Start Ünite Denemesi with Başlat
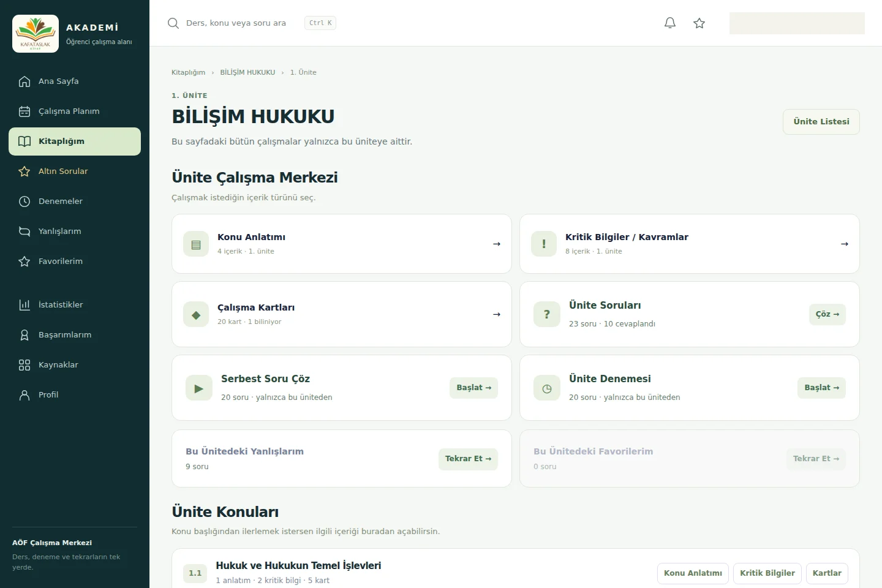 click(822, 388)
